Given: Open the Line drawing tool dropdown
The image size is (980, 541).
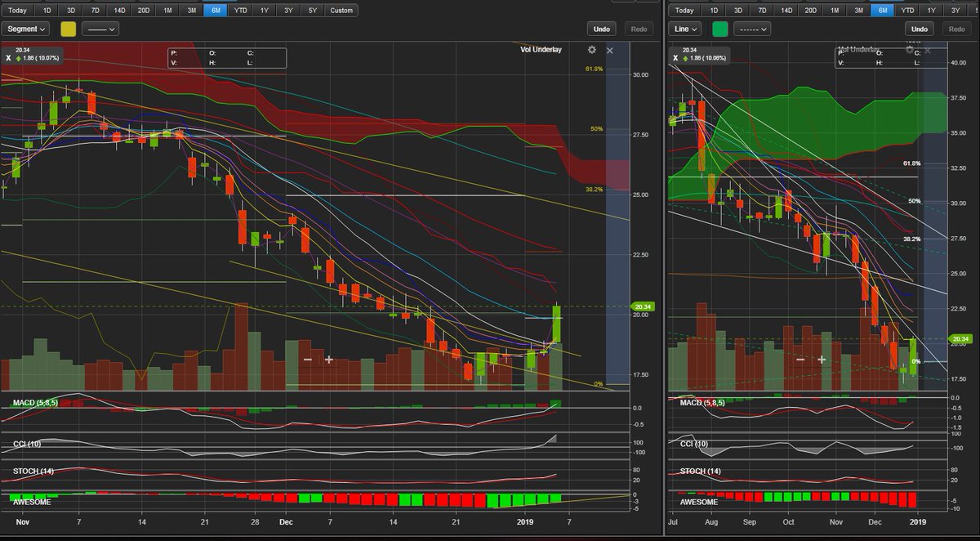Looking at the screenshot, I should [685, 29].
